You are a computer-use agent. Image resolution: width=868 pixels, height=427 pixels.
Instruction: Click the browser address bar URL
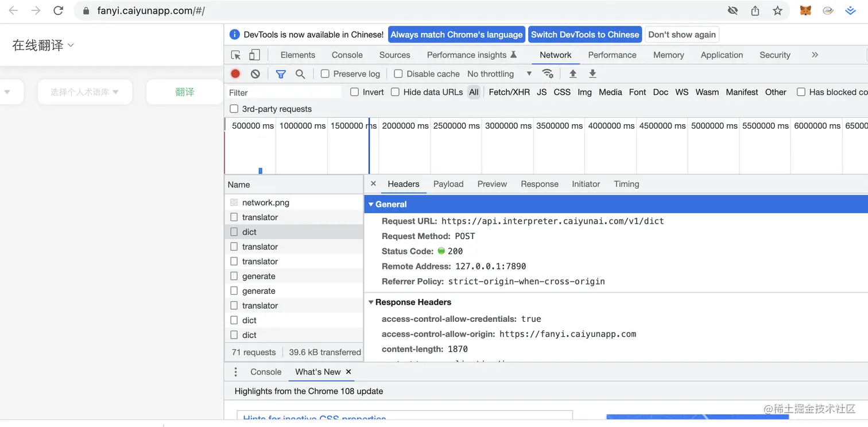point(151,11)
